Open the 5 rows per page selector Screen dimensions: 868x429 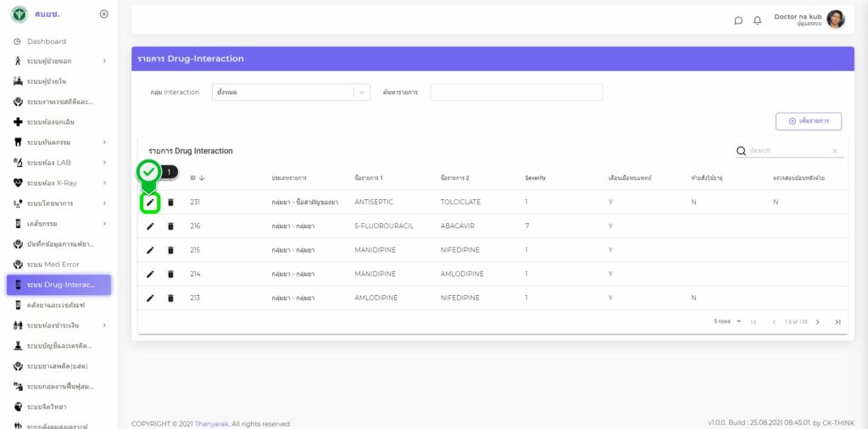(727, 322)
